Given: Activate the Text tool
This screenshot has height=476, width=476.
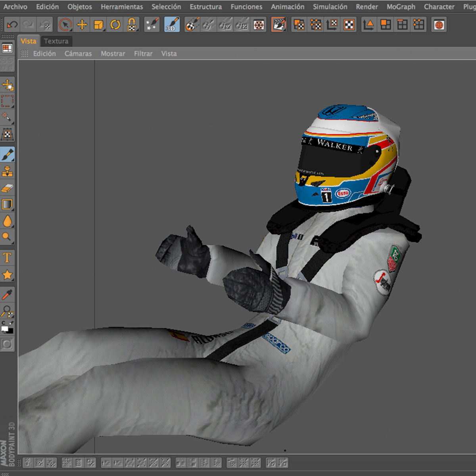Looking at the screenshot, I should pyautogui.click(x=8, y=258).
